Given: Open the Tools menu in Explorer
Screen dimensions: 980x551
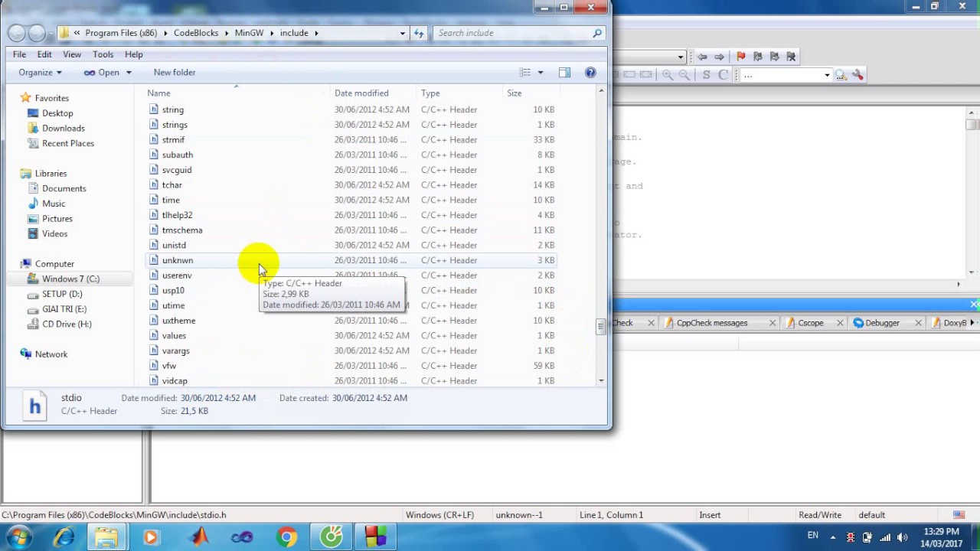Looking at the screenshot, I should [103, 54].
